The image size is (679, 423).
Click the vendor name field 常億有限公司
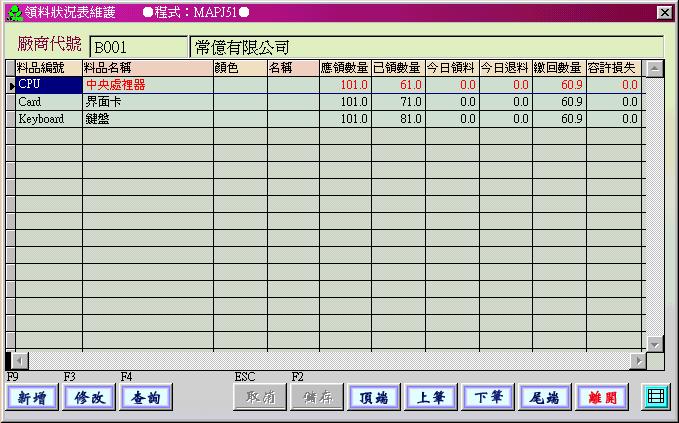pyautogui.click(x=424, y=47)
